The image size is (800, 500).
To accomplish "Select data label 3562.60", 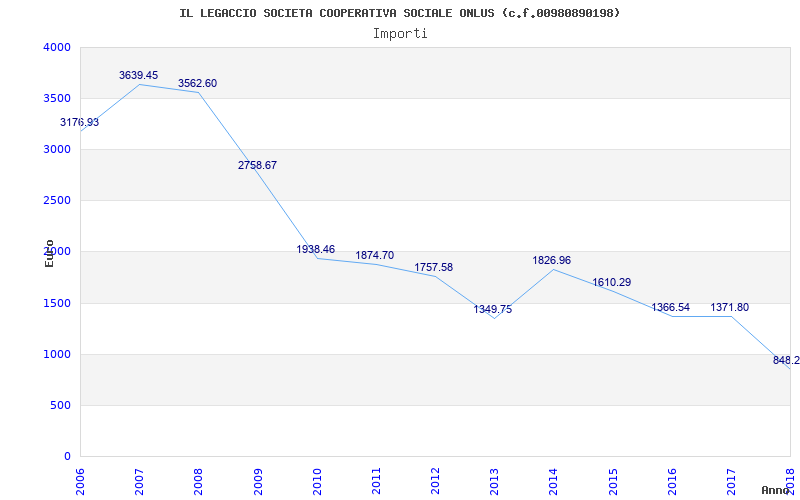I will click(x=197, y=83).
